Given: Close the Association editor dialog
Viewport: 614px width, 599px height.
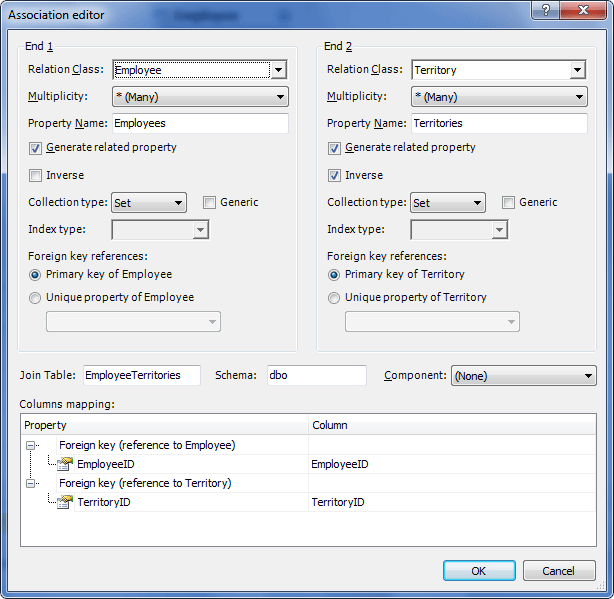Looking at the screenshot, I should (583, 10).
